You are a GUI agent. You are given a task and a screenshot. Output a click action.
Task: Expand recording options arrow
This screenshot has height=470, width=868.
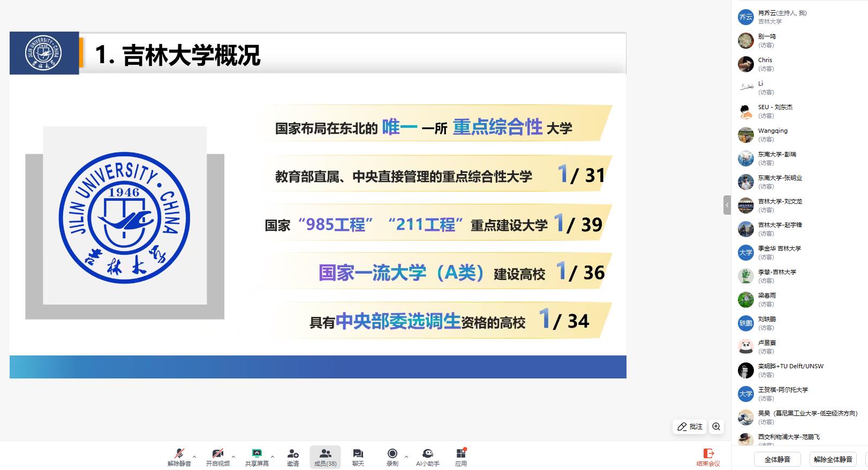pos(406,457)
